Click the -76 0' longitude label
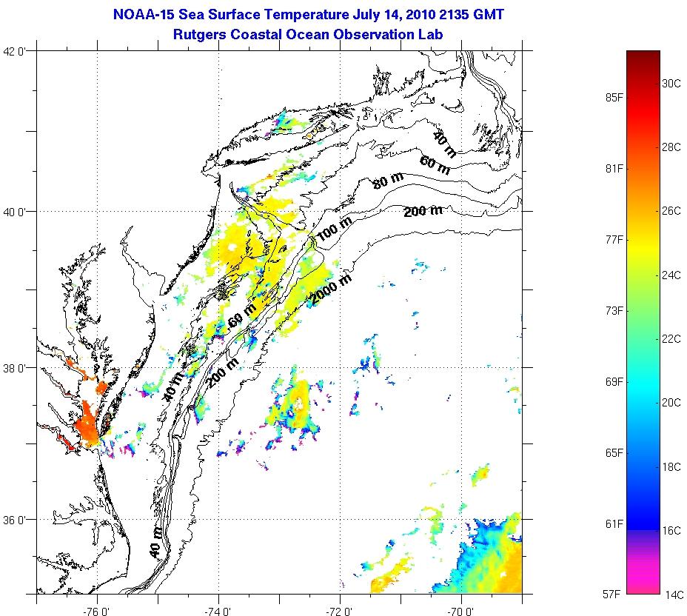 96,611
